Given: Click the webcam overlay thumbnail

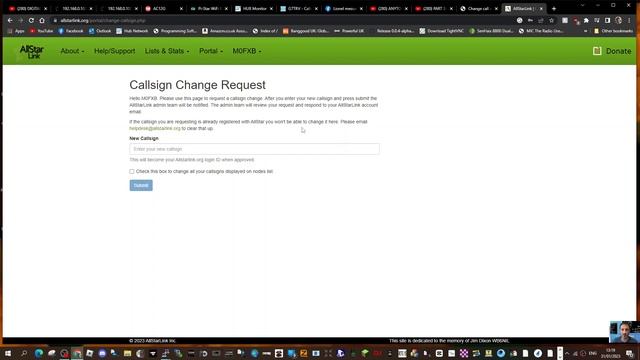Looking at the screenshot, I should tap(624, 332).
